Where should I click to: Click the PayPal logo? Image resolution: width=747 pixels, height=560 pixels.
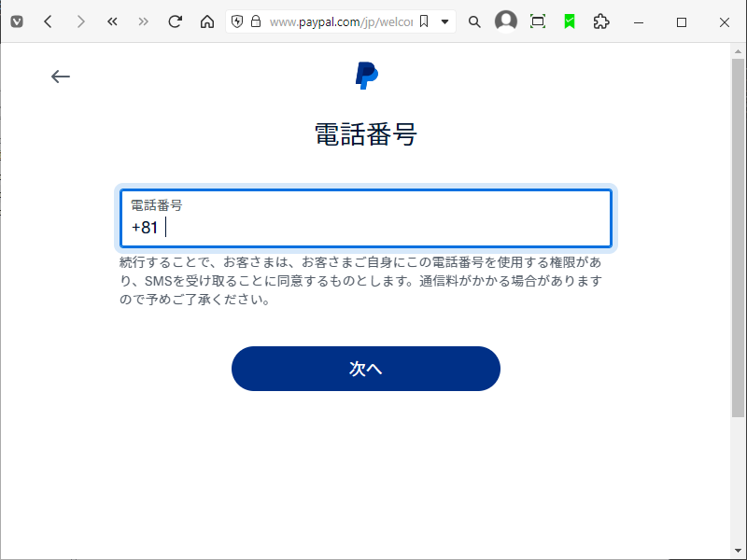coord(367,76)
